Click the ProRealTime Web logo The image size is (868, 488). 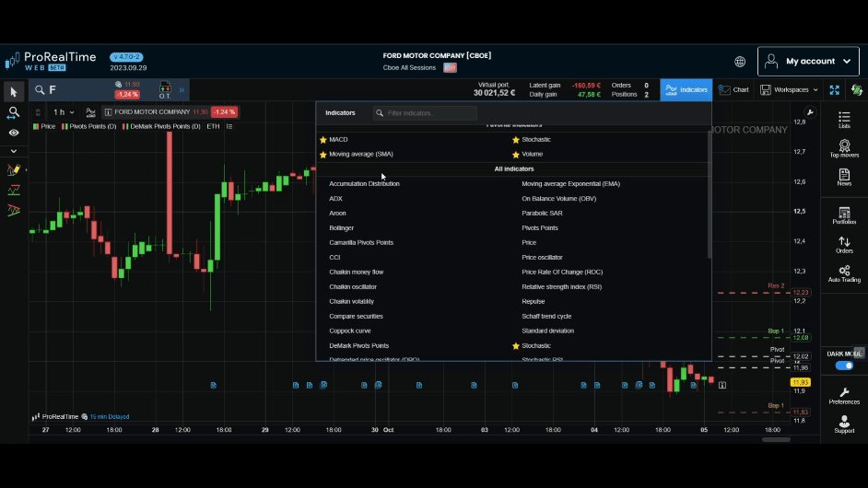coord(51,61)
